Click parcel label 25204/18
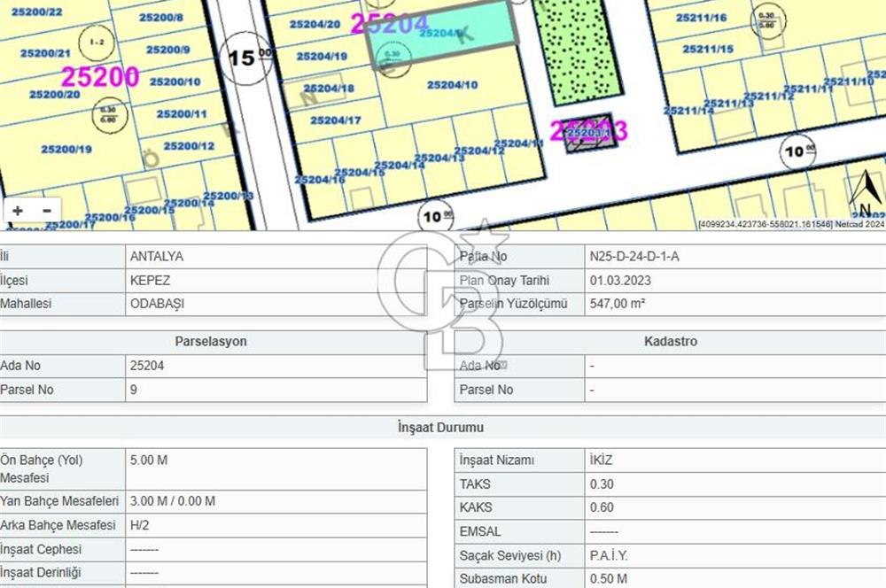Viewport: 886px width, 588px height. [x=329, y=89]
